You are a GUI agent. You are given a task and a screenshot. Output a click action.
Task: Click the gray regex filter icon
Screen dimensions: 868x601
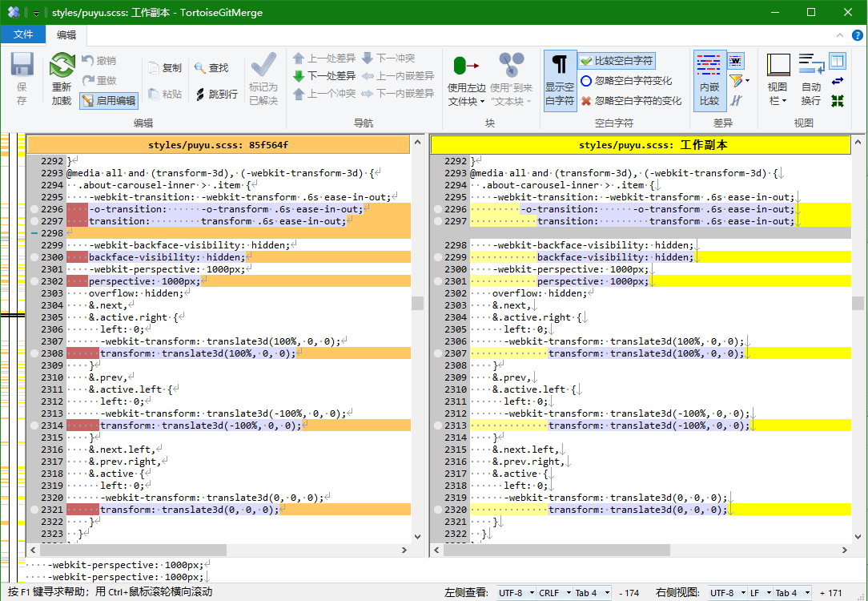click(x=736, y=101)
